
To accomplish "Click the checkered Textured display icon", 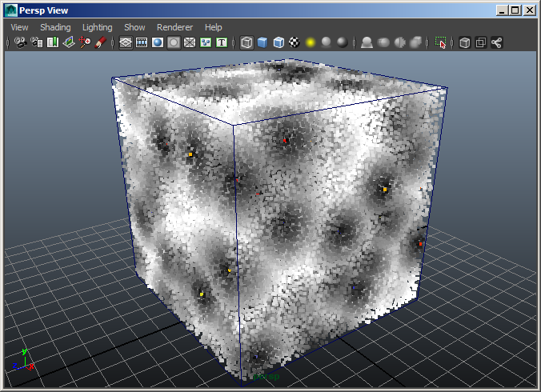I will [295, 42].
